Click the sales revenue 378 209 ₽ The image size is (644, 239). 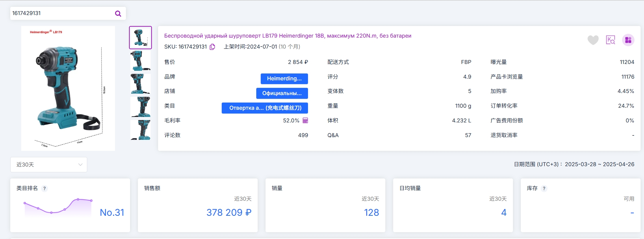229,213
